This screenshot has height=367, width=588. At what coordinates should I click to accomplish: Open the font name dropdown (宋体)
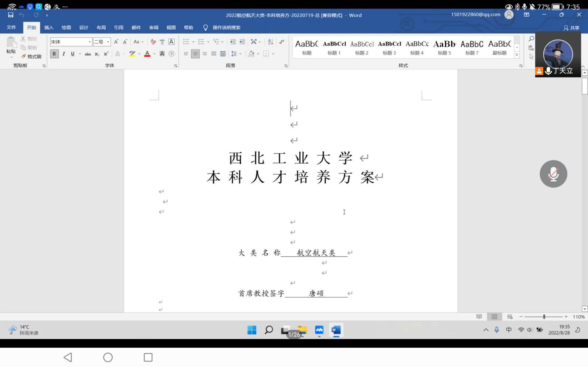89,42
